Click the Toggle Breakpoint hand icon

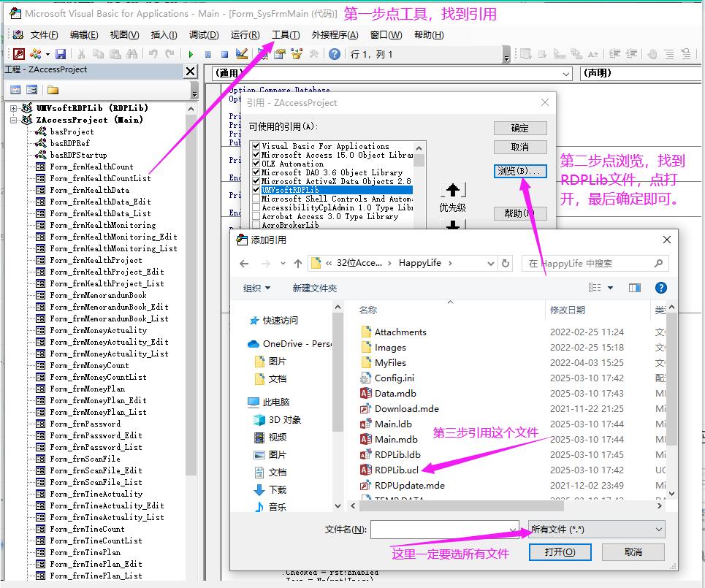pyautogui.click(x=652, y=54)
